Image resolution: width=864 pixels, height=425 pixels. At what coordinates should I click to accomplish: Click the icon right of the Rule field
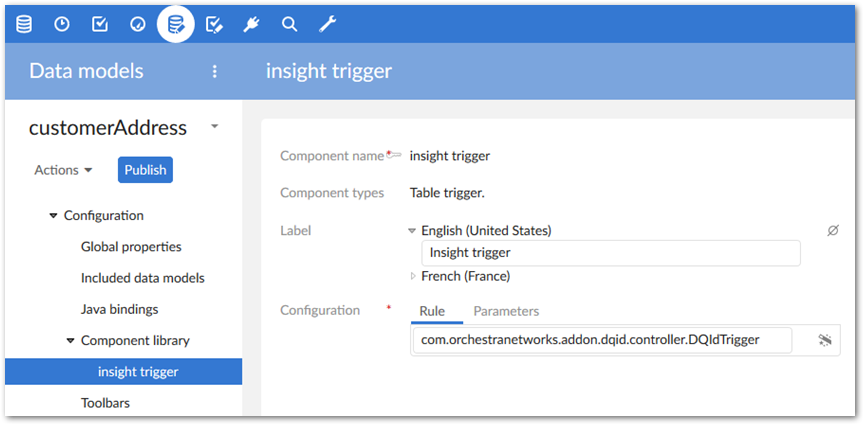tap(825, 340)
